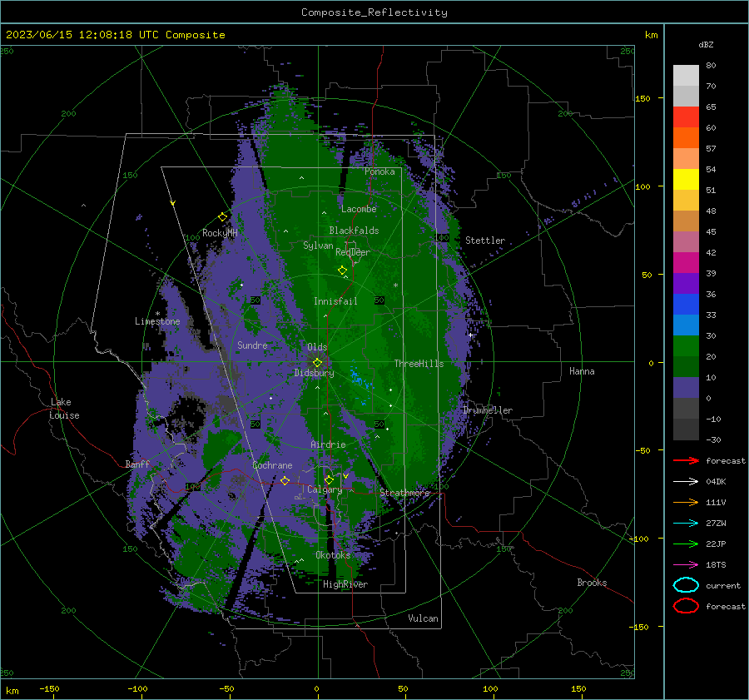Click the Sylvan label
This screenshot has height=700, width=749.
tap(318, 246)
